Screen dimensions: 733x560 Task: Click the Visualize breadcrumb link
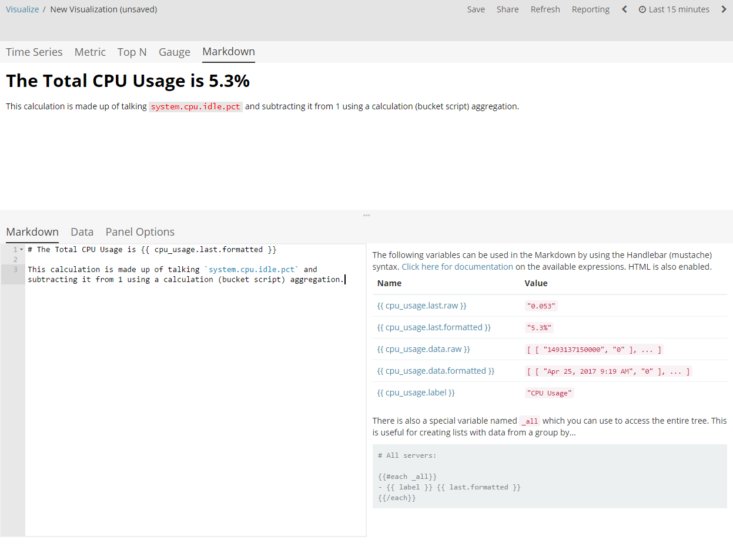pyautogui.click(x=22, y=9)
